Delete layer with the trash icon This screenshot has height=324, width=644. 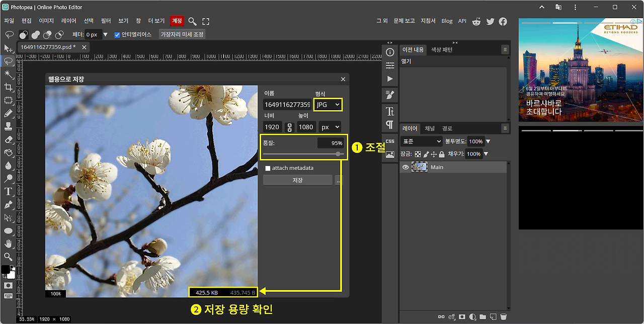pyautogui.click(x=503, y=317)
